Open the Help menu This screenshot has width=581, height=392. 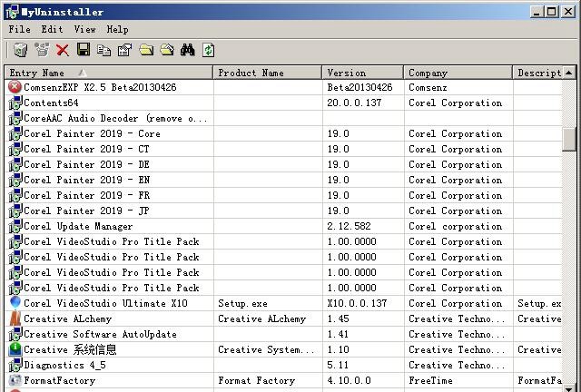coord(117,29)
